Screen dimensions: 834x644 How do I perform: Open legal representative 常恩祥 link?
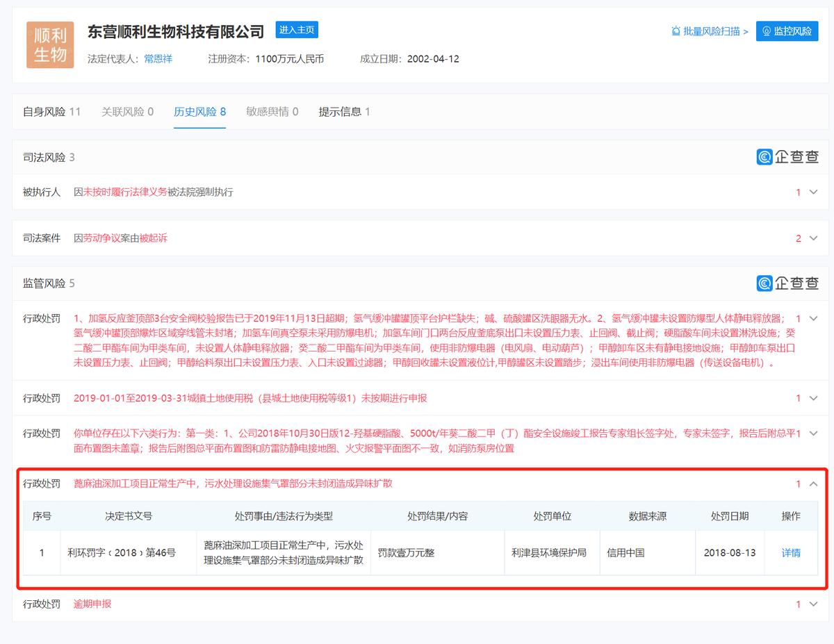pyautogui.click(x=158, y=59)
